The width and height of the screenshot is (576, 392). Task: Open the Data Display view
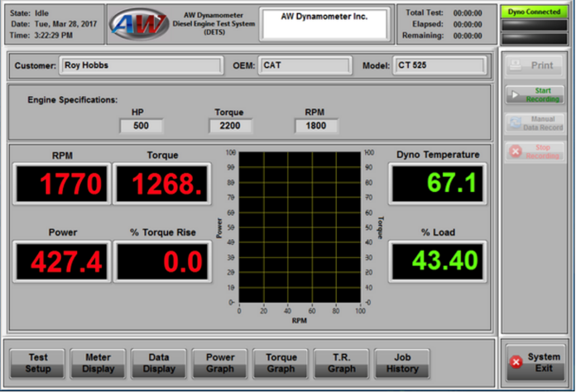(159, 363)
